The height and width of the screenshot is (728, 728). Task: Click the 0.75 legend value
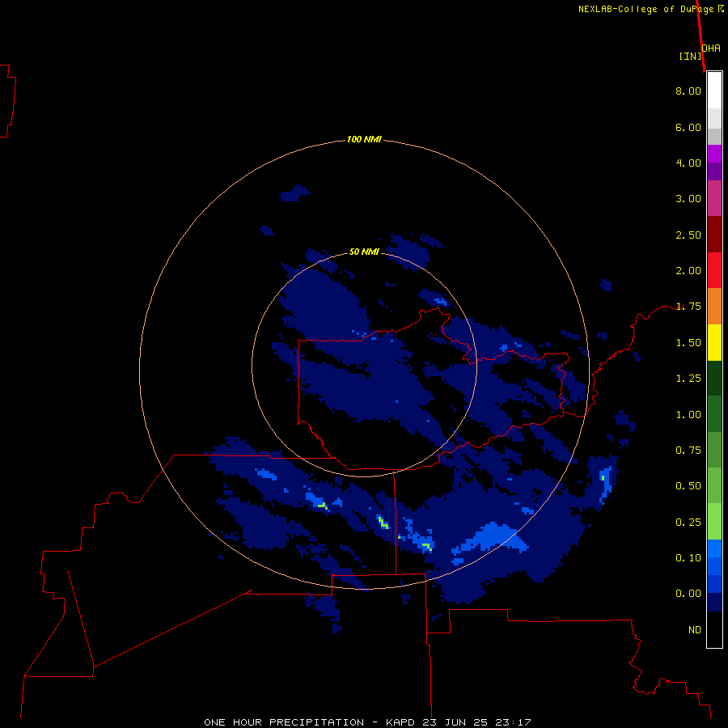(688, 451)
